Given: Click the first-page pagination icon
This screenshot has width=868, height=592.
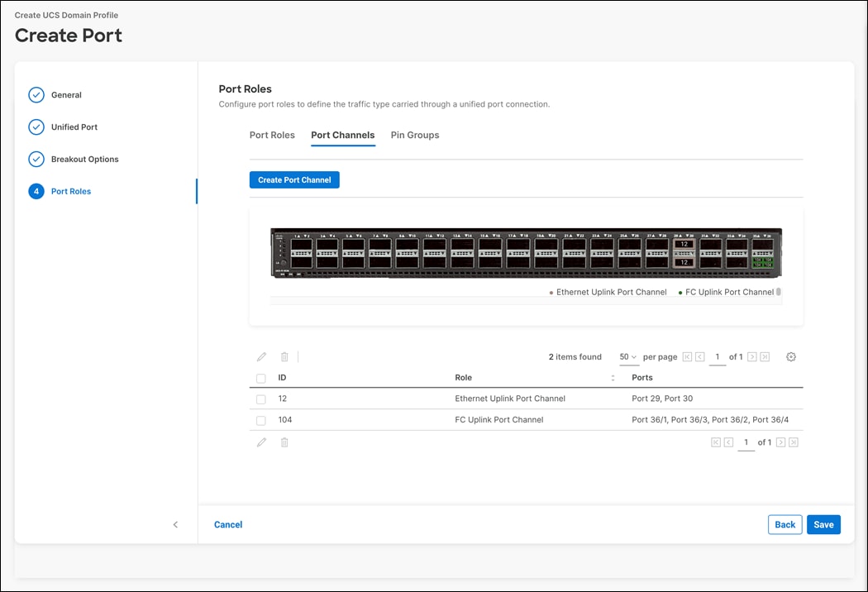Looking at the screenshot, I should pyautogui.click(x=688, y=356).
